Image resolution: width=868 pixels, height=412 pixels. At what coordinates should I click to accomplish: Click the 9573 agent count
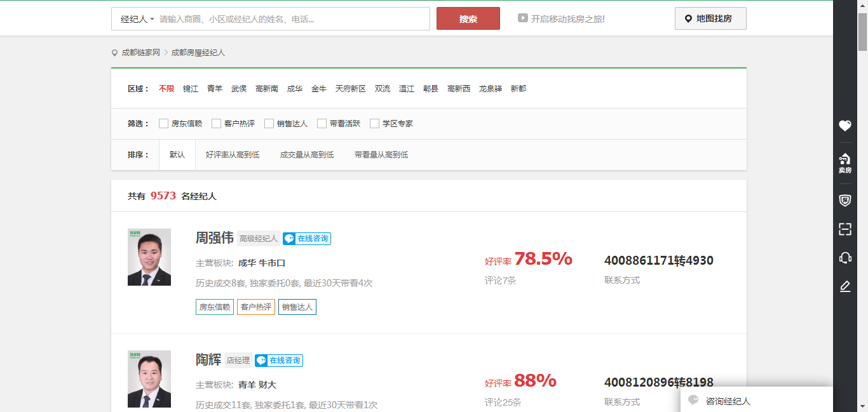click(163, 196)
